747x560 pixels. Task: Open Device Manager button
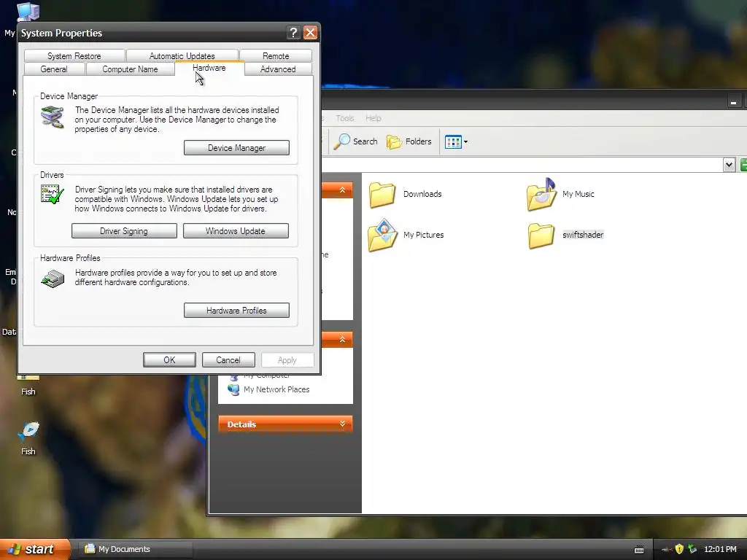(x=236, y=147)
